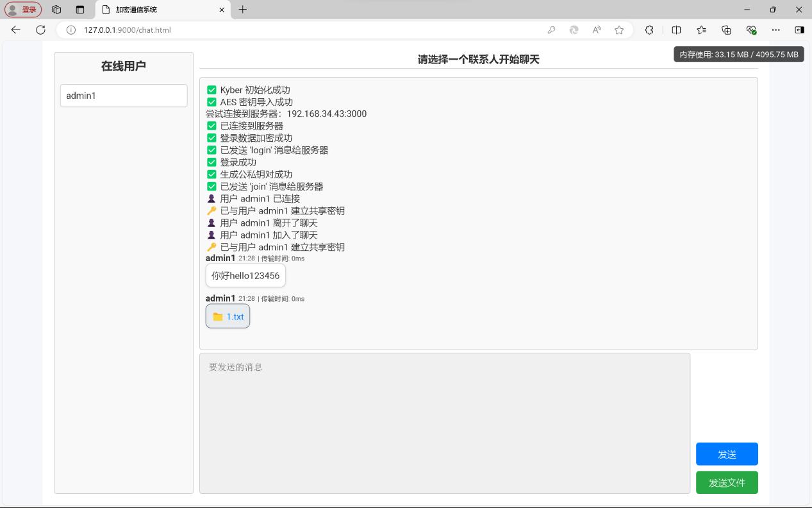Click the 登录成功 log line

click(231, 162)
